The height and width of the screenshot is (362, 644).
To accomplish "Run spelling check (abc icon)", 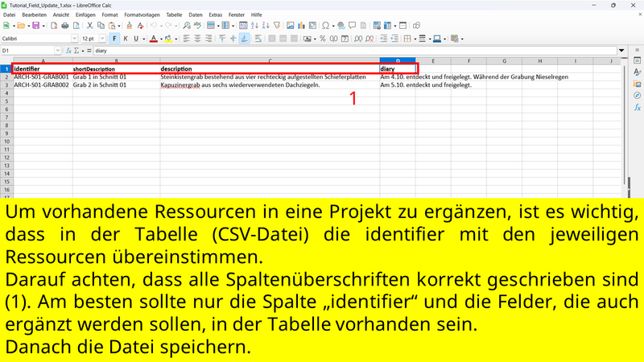I will coord(197,26).
